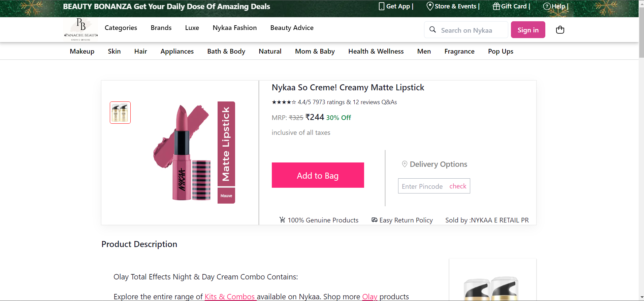Image resolution: width=644 pixels, height=301 pixels.
Task: Select the Appliances category tab
Action: click(177, 51)
